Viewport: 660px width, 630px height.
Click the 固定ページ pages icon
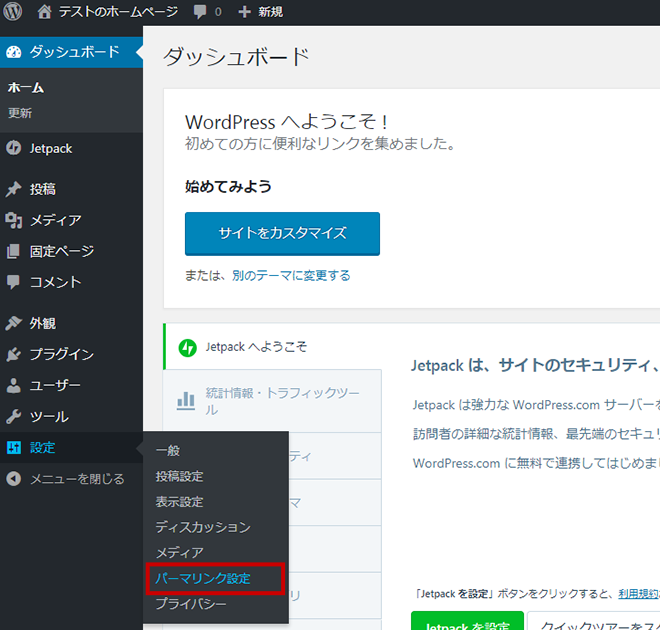pyautogui.click(x=13, y=251)
